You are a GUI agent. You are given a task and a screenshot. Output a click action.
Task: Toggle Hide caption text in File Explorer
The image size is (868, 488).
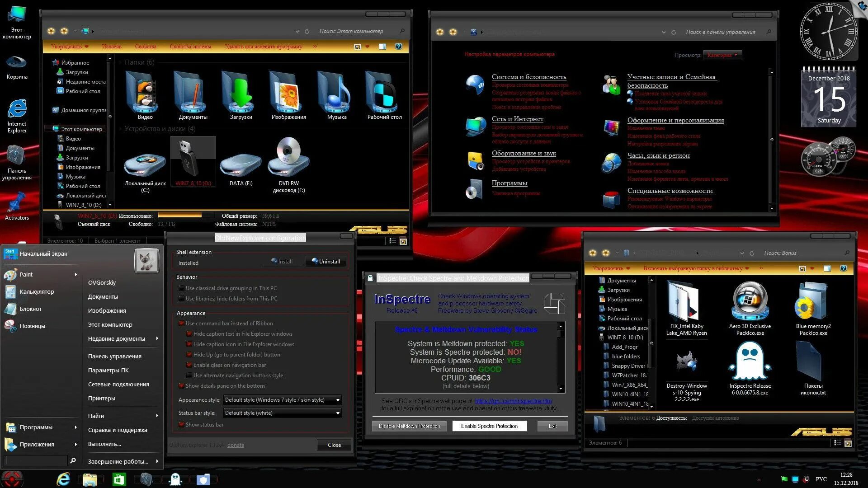189,333
